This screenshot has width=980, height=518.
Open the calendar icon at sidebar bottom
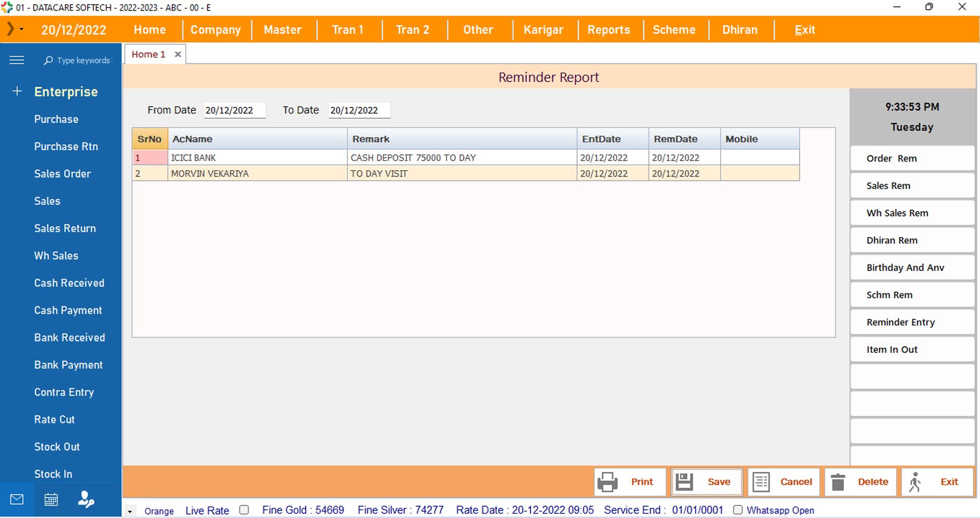[x=51, y=500]
